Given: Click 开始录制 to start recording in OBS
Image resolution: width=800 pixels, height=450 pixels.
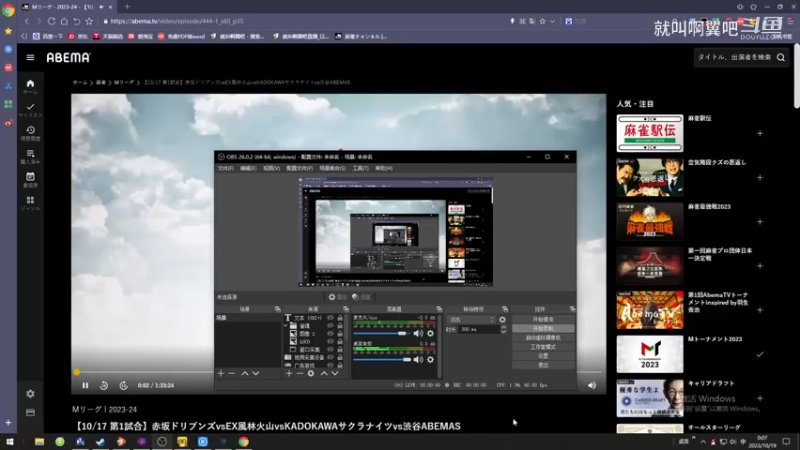Looking at the screenshot, I should [x=543, y=329].
